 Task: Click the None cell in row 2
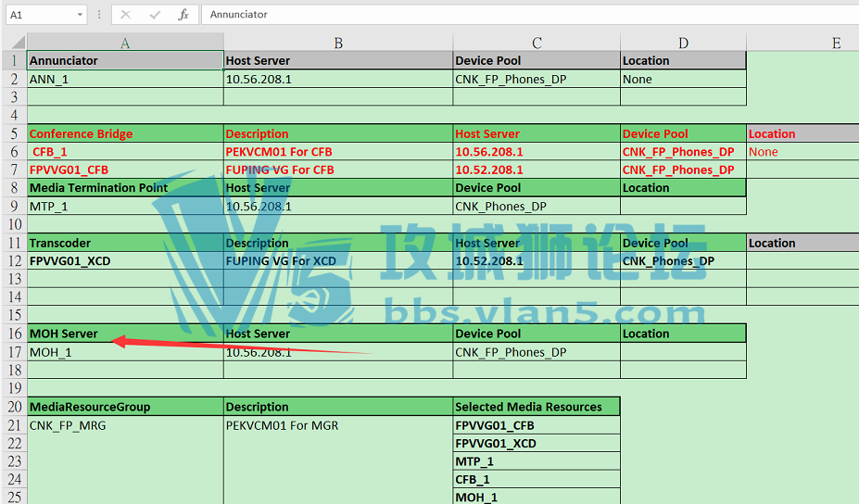point(683,79)
